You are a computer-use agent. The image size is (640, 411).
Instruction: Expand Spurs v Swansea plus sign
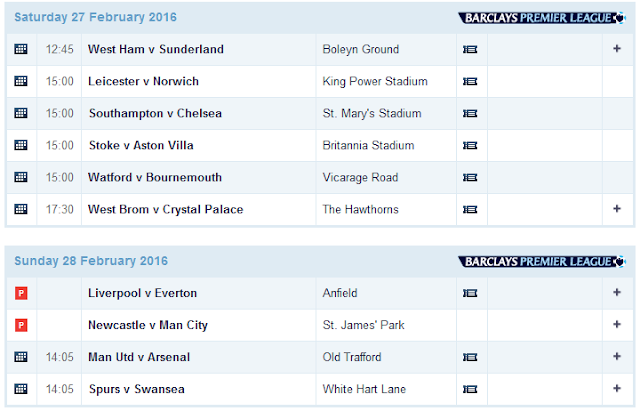pos(617,388)
